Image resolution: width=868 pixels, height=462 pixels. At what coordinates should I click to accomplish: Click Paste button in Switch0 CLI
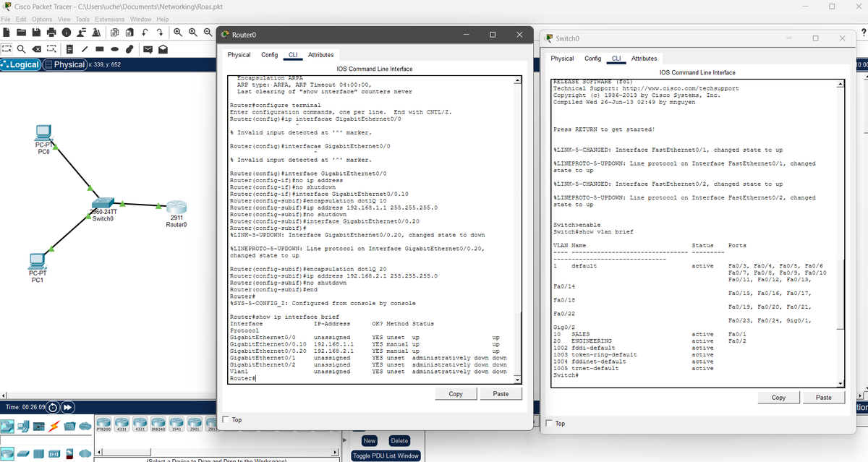pyautogui.click(x=824, y=398)
